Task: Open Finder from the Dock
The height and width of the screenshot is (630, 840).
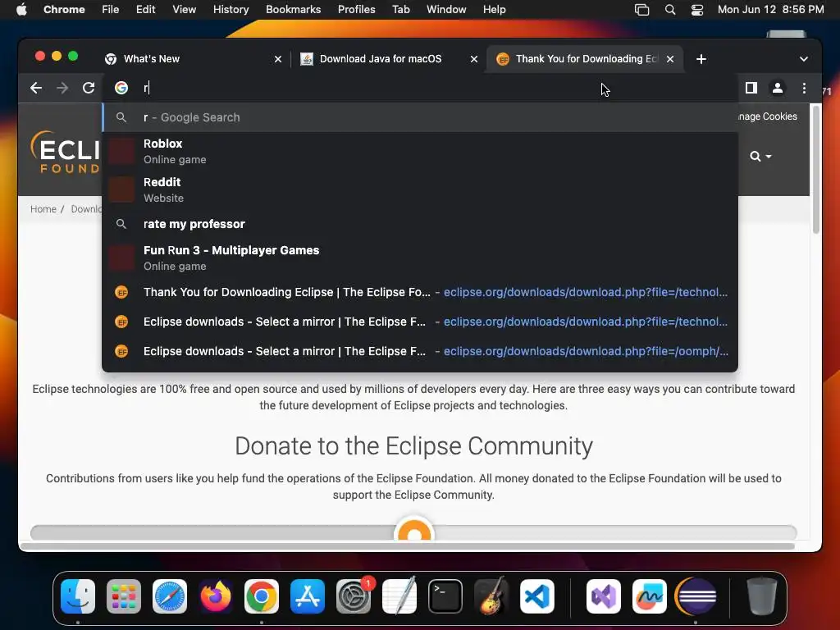Action: pos(78,596)
